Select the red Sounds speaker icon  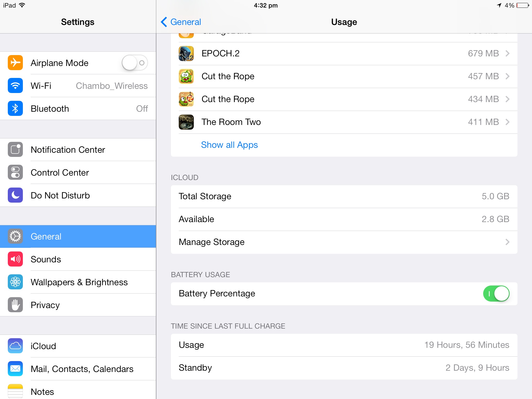(15, 259)
